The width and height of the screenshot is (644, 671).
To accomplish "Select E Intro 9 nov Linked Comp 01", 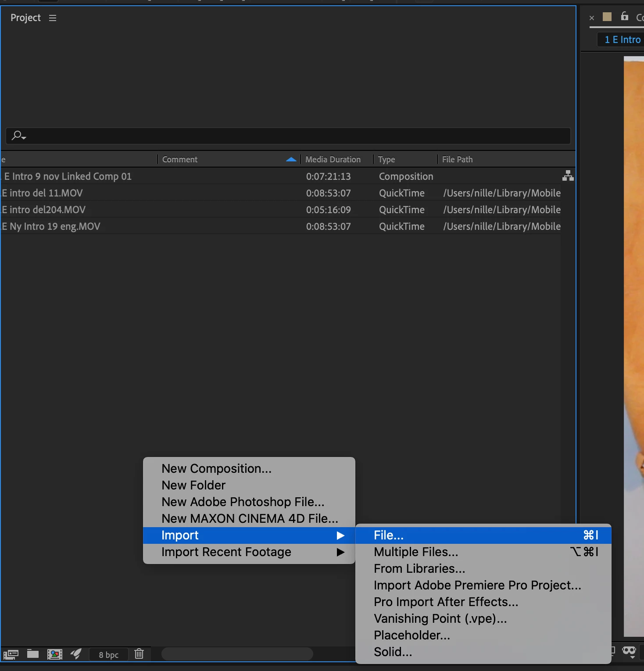I will (68, 176).
